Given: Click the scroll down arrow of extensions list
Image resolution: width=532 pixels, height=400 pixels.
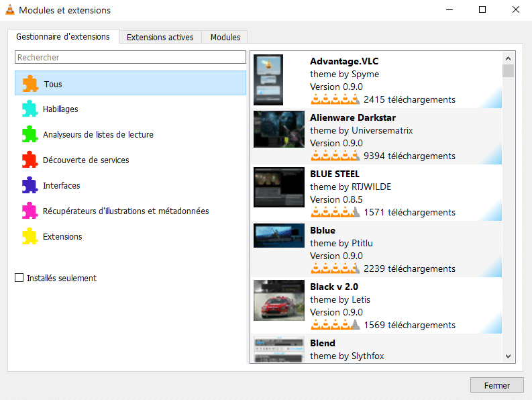Looking at the screenshot, I should click(508, 356).
